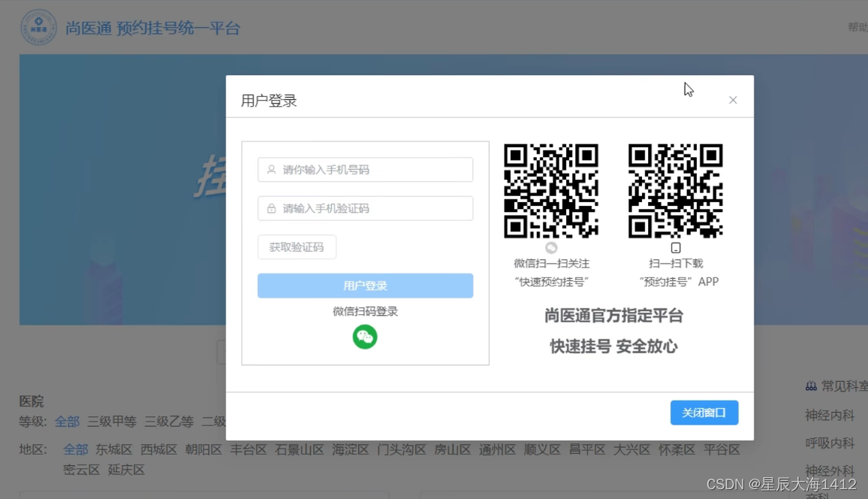The height and width of the screenshot is (499, 868).
Task: Click 快速挂号 安全放心 text
Action: [613, 346]
